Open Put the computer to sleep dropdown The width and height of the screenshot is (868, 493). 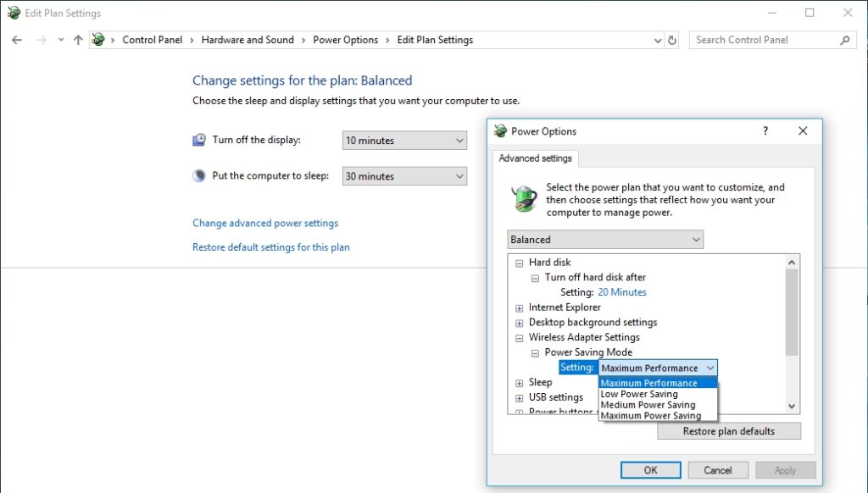(x=404, y=176)
